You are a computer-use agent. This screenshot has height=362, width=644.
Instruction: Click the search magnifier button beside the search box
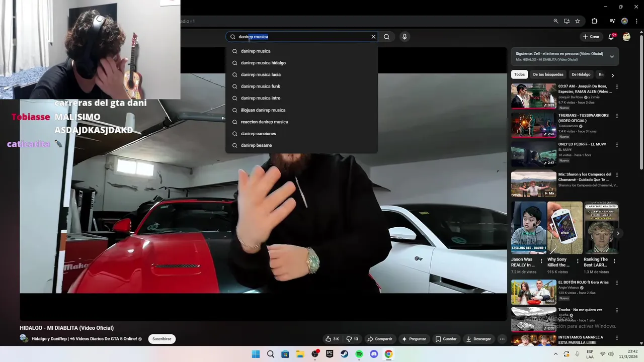tap(386, 37)
